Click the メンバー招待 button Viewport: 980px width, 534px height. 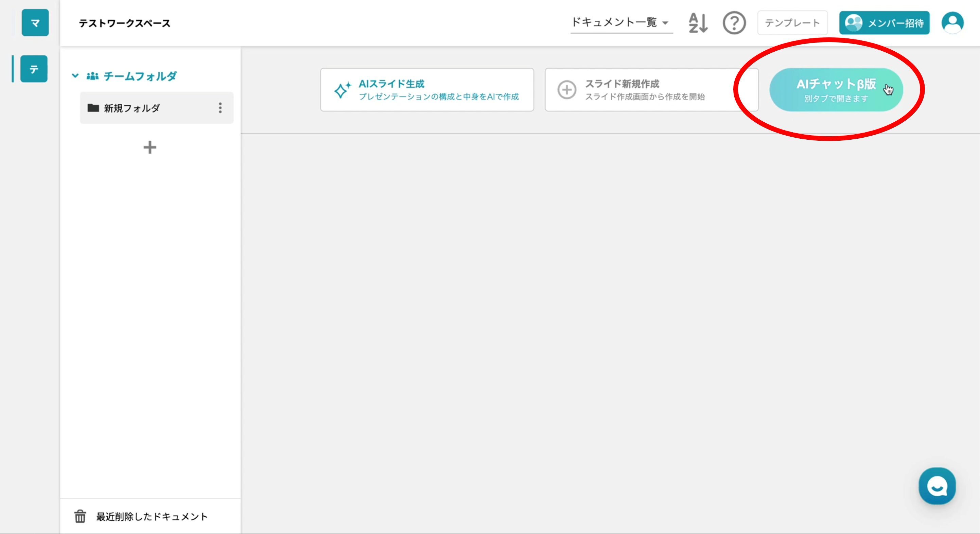[x=884, y=23]
